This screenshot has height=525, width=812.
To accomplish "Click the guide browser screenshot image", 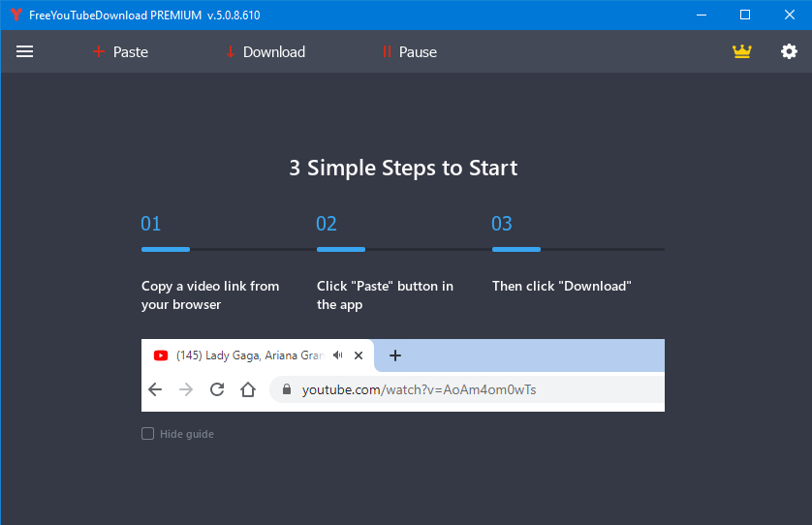I will tap(403, 376).
